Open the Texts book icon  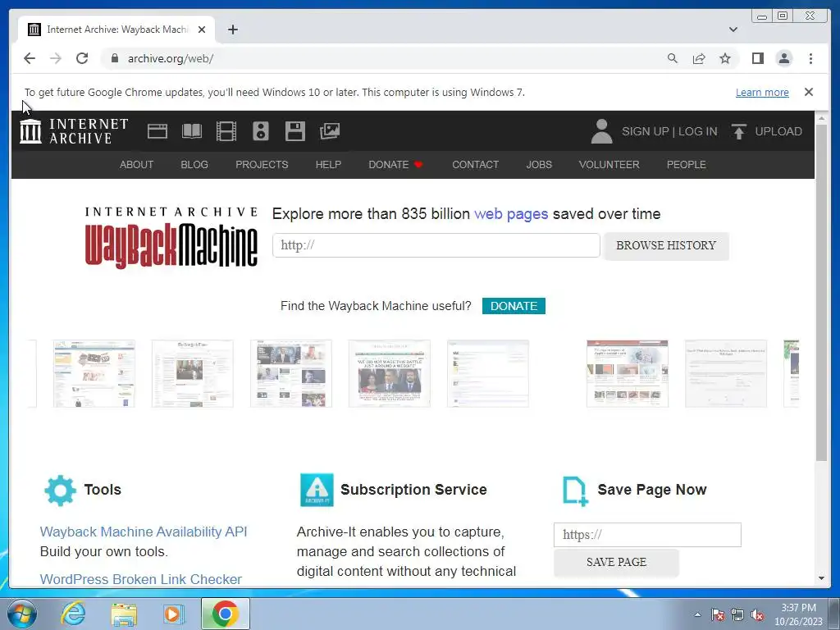192,131
